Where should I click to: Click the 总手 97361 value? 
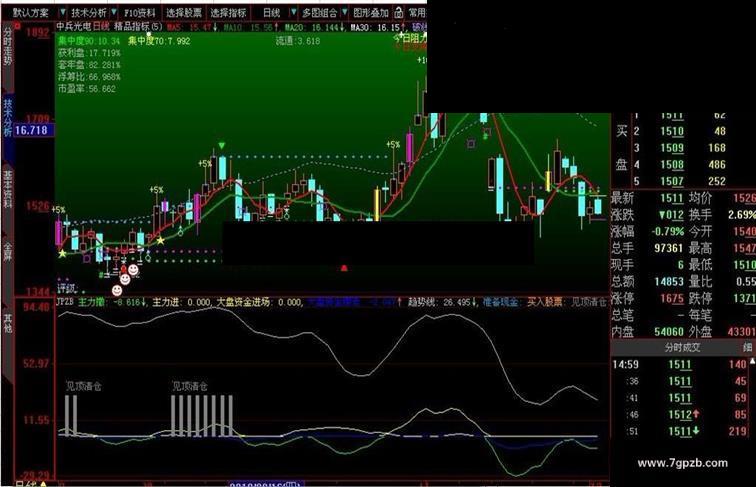pyautogui.click(x=668, y=248)
